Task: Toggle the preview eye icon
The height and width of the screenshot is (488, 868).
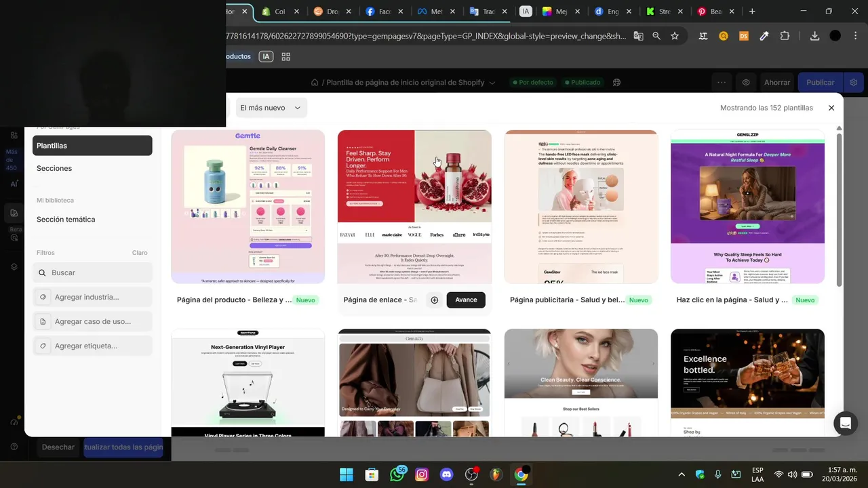Action: (x=746, y=83)
